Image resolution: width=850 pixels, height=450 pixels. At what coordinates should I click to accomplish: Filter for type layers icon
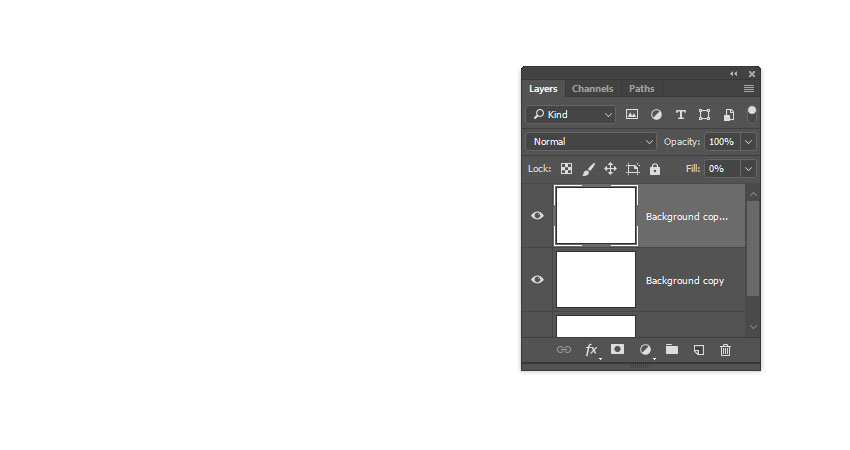click(680, 114)
